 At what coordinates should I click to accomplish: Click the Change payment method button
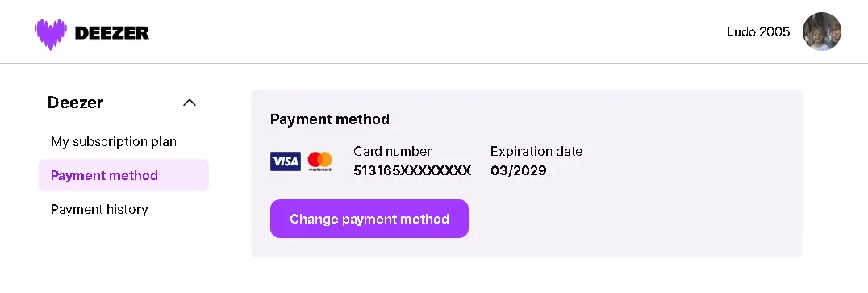369,219
